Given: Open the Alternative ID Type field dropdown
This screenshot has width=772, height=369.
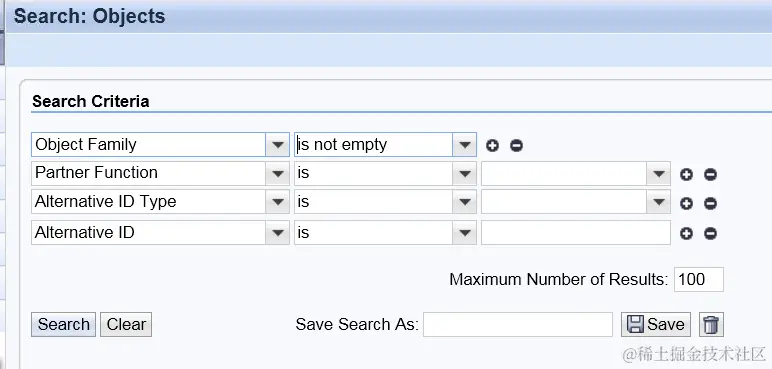Looking at the screenshot, I should click(x=278, y=202).
